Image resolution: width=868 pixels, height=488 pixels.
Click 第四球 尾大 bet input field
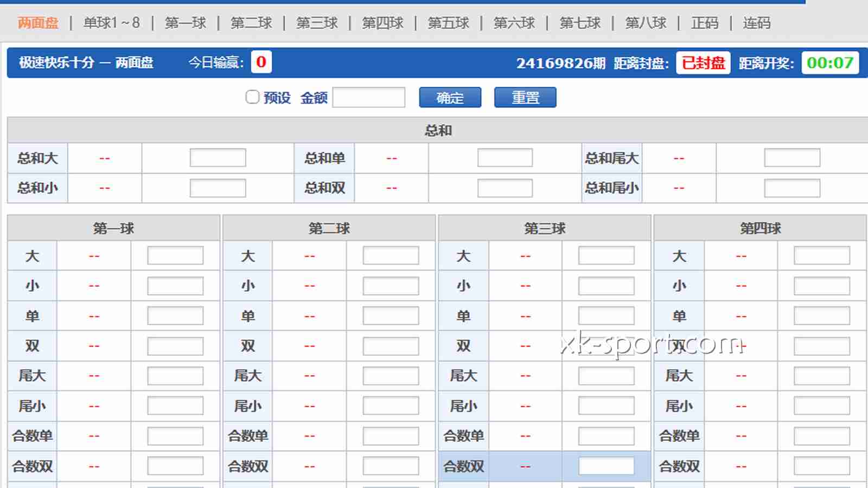(x=822, y=376)
